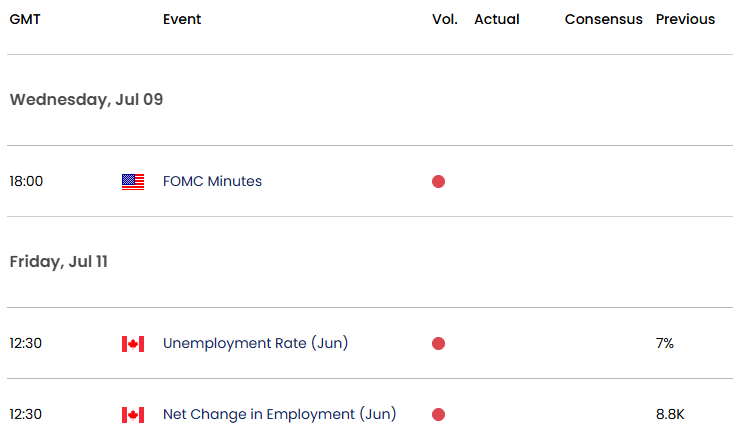Click the Canada flag beside Net Change in Employment
This screenshot has height=436, width=733.
[133, 415]
